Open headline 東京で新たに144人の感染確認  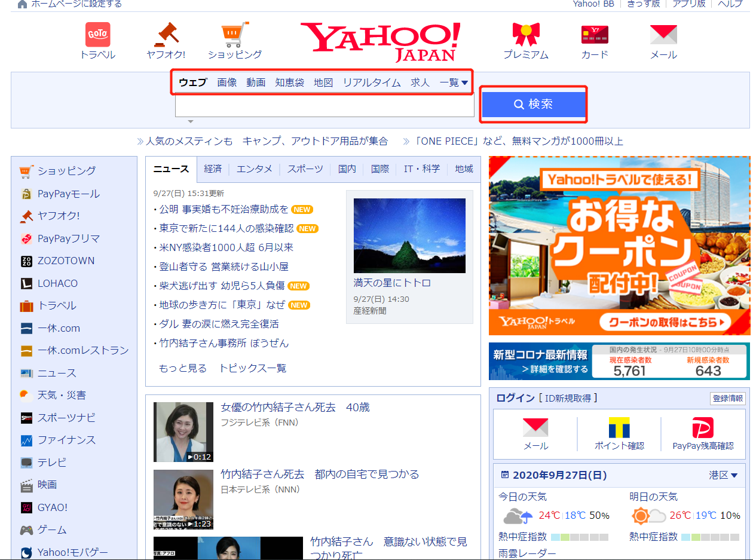tap(226, 228)
